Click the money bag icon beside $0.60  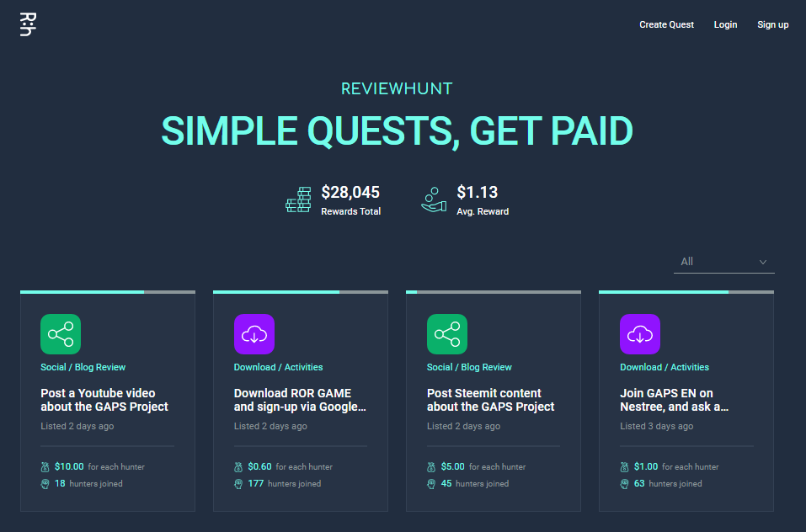238,467
